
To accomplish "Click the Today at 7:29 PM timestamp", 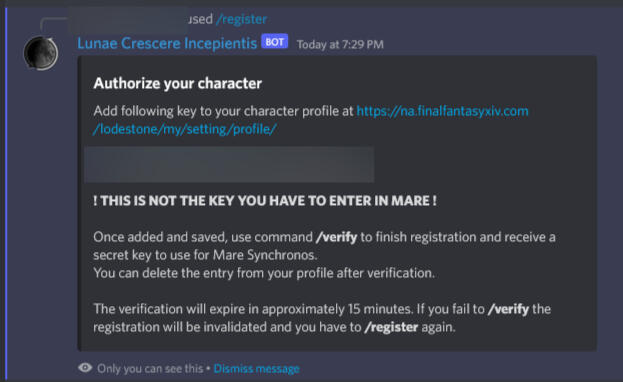I will click(340, 44).
